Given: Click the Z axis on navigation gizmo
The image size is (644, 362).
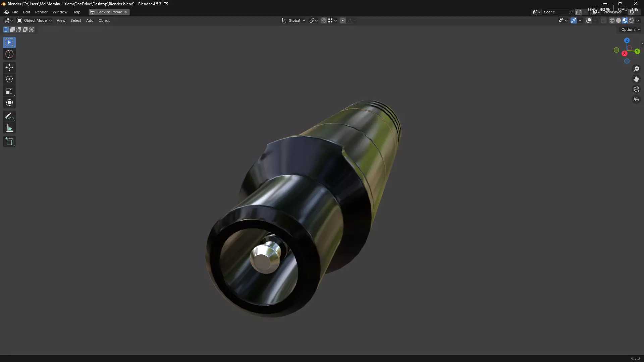Looking at the screenshot, I should click(627, 40).
